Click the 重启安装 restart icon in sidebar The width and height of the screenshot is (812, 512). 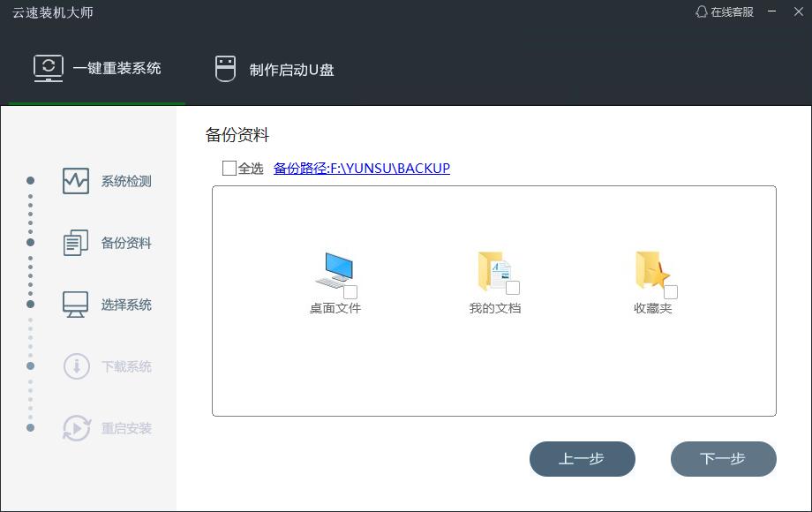click(x=75, y=428)
